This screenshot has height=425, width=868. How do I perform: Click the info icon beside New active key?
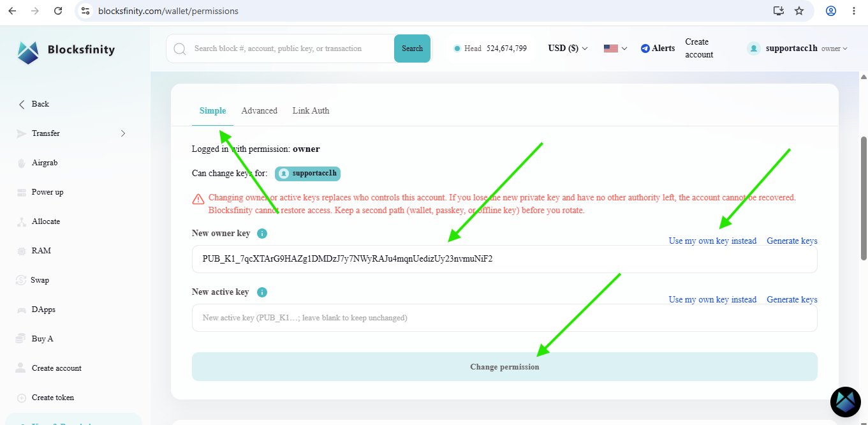262,292
